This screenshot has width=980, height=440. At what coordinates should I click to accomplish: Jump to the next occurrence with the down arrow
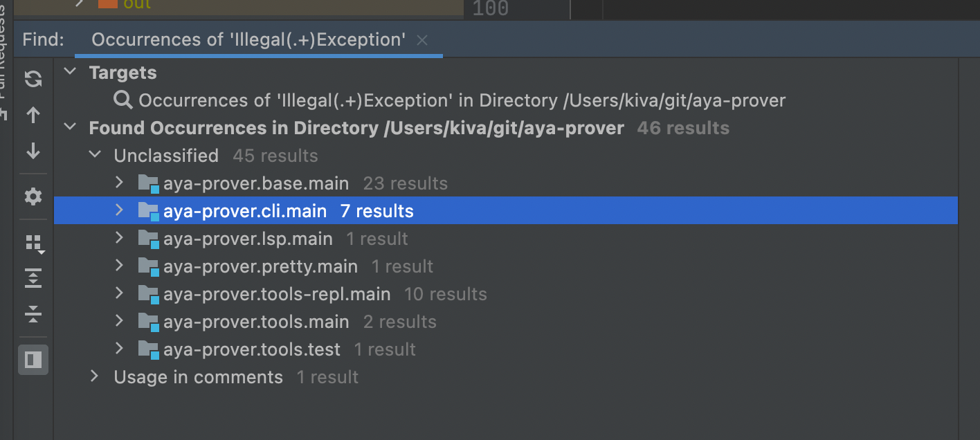pyautogui.click(x=33, y=152)
